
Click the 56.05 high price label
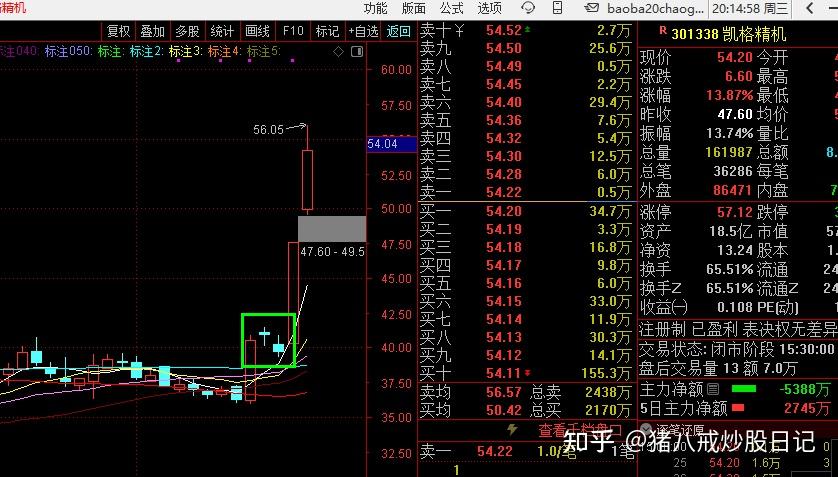pyautogui.click(x=268, y=129)
